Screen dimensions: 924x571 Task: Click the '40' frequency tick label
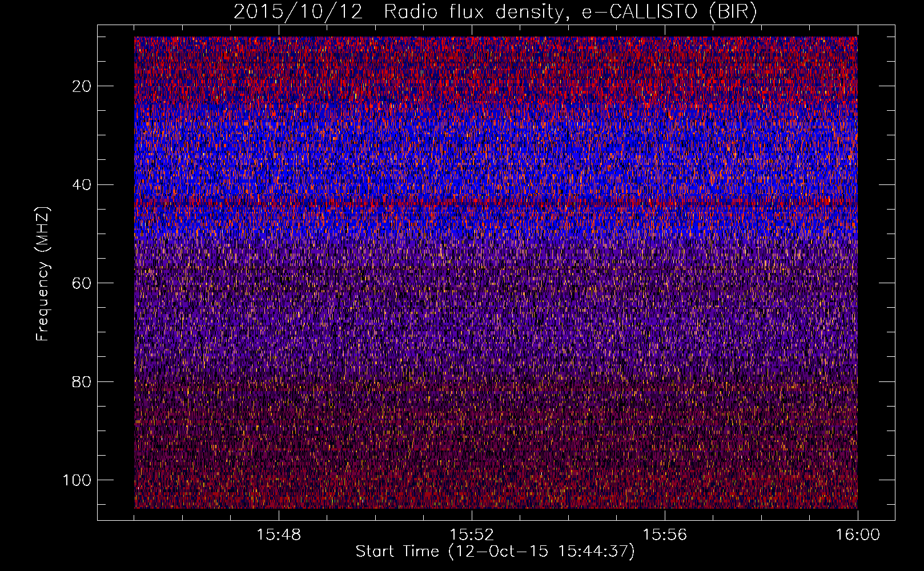(x=82, y=184)
